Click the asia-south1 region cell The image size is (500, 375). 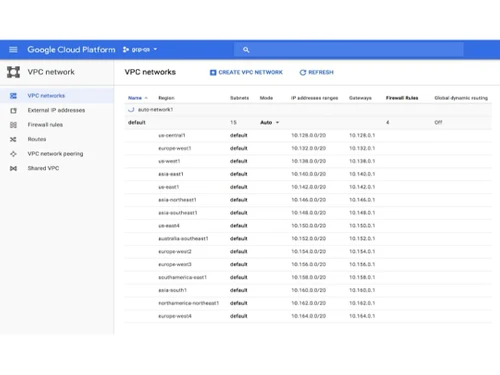(x=172, y=290)
